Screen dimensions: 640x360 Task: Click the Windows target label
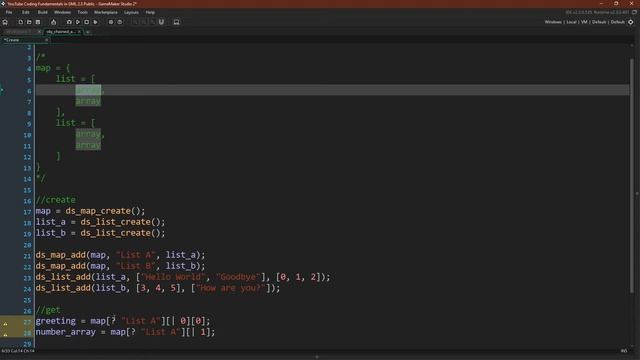tap(553, 22)
